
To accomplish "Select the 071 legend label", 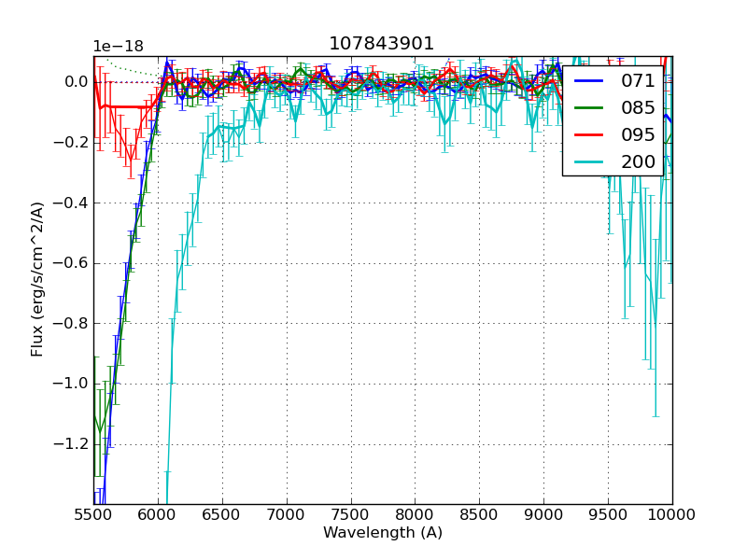I will coord(638,81).
